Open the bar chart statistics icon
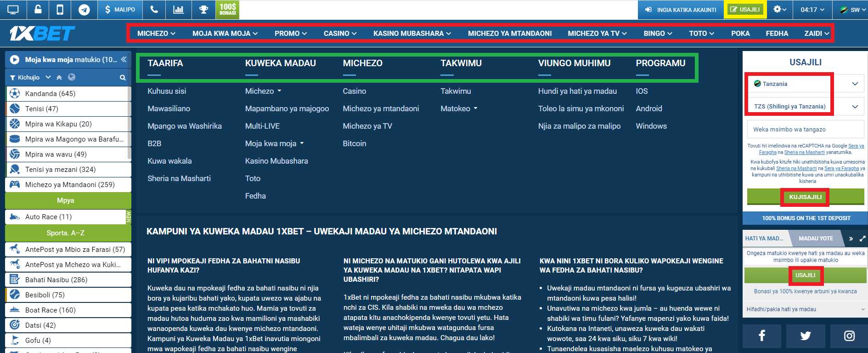The image size is (868, 353). tap(178, 10)
